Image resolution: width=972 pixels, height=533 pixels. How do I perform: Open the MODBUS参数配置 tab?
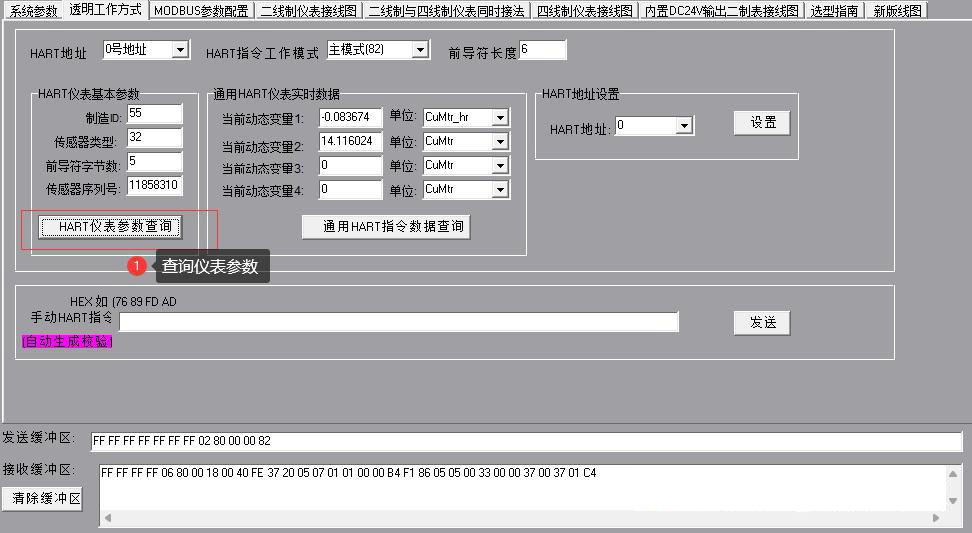point(201,11)
